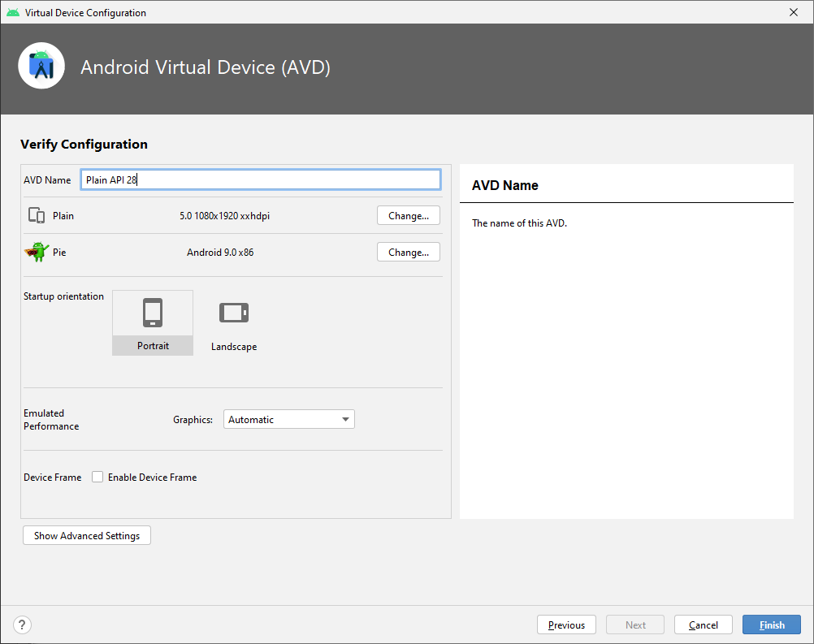Image resolution: width=814 pixels, height=644 pixels.
Task: Click the 'Enable Device Frame' label
Action: (x=152, y=478)
